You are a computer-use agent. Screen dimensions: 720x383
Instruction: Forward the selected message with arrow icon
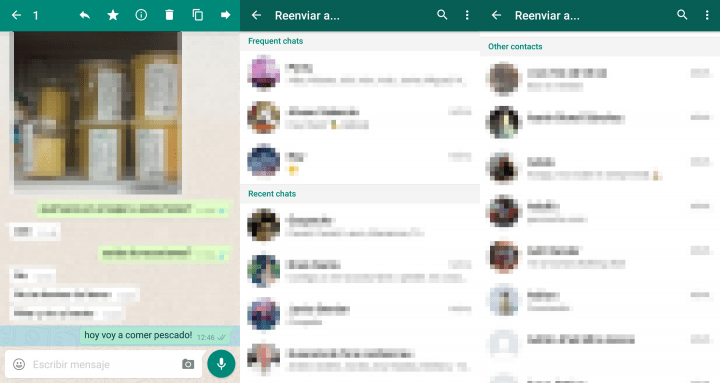pos(225,15)
